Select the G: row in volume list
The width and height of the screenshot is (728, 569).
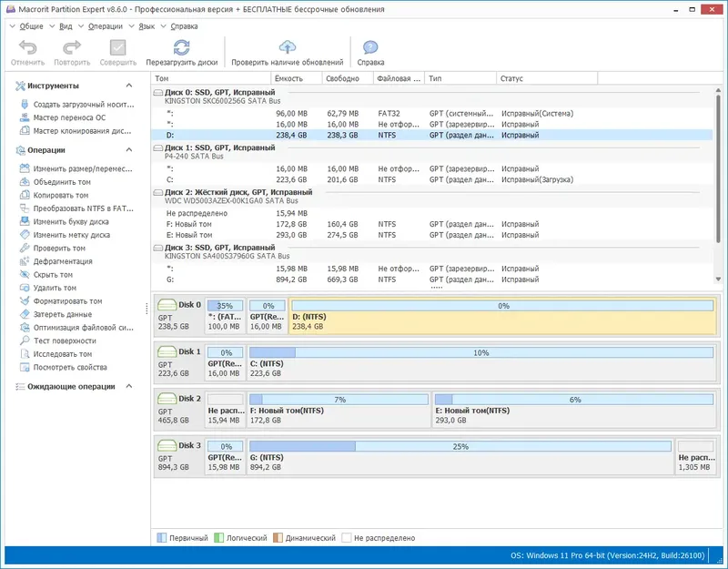pyautogui.click(x=171, y=281)
